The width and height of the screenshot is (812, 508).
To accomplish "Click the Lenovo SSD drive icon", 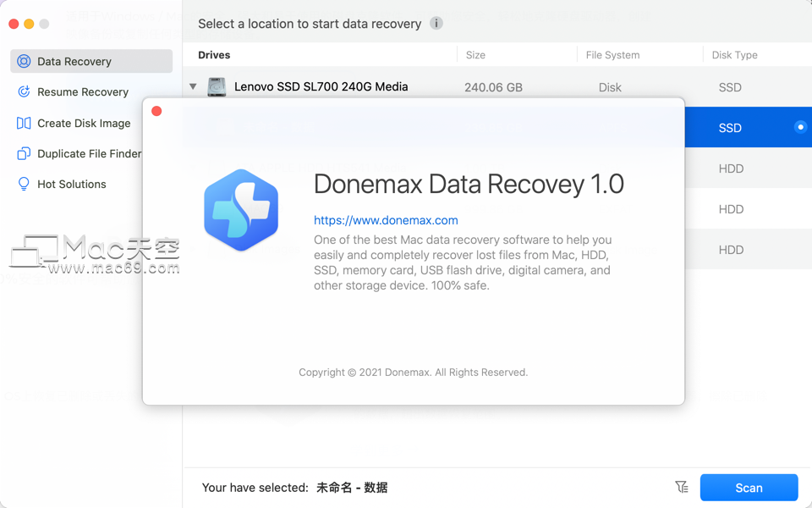I will point(217,86).
